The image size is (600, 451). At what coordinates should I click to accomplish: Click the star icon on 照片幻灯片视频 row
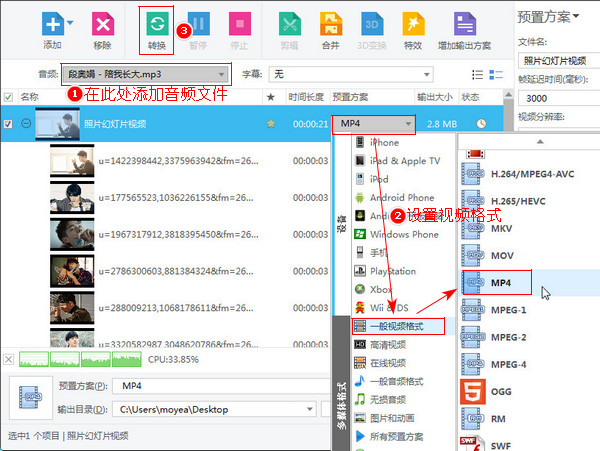click(271, 124)
